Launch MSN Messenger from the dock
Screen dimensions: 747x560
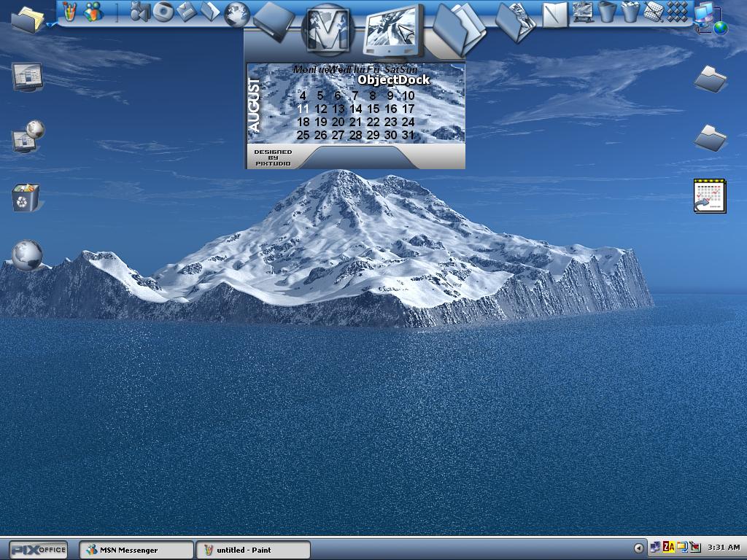pos(93,12)
